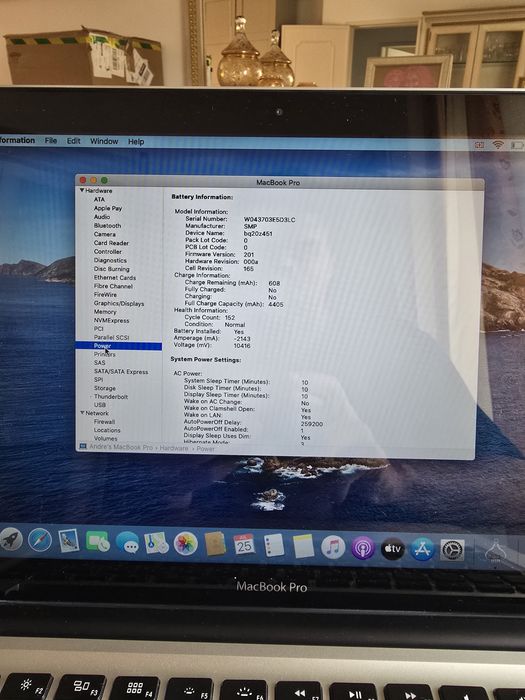The width and height of the screenshot is (525, 700).
Task: Click the red menu bar status icon
Action: click(x=479, y=145)
